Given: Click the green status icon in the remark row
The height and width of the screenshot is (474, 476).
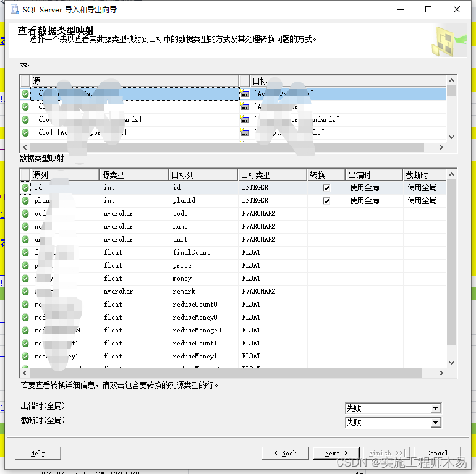Looking at the screenshot, I should tap(25, 291).
